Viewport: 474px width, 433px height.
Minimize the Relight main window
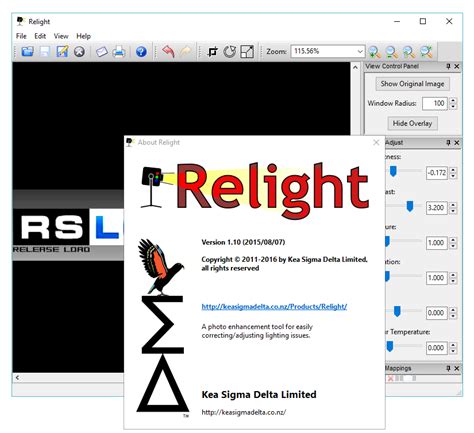pyautogui.click(x=397, y=21)
